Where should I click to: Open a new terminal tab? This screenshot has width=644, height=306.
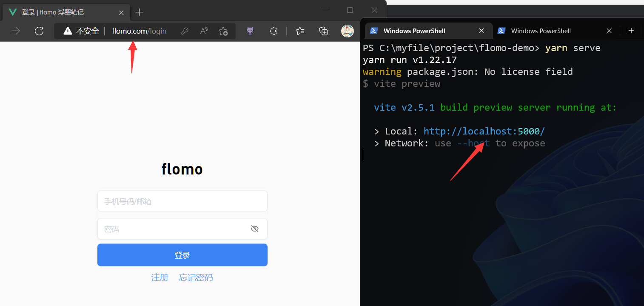tap(631, 31)
